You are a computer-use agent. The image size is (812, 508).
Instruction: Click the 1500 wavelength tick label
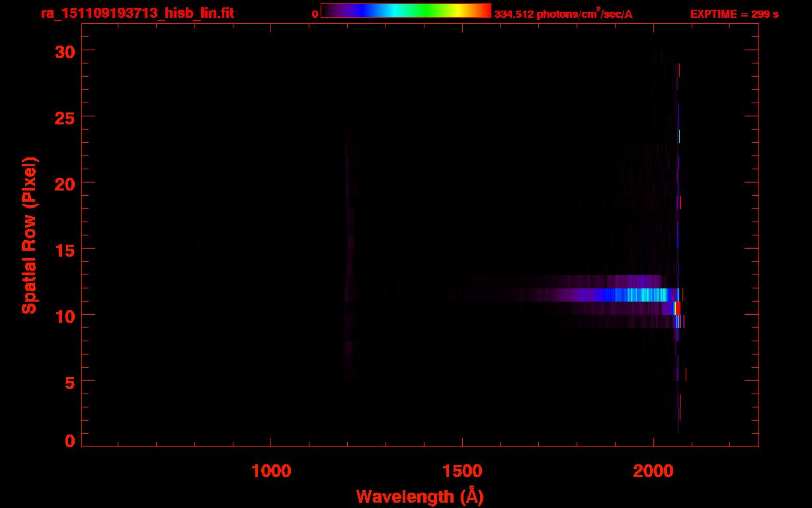(462, 470)
